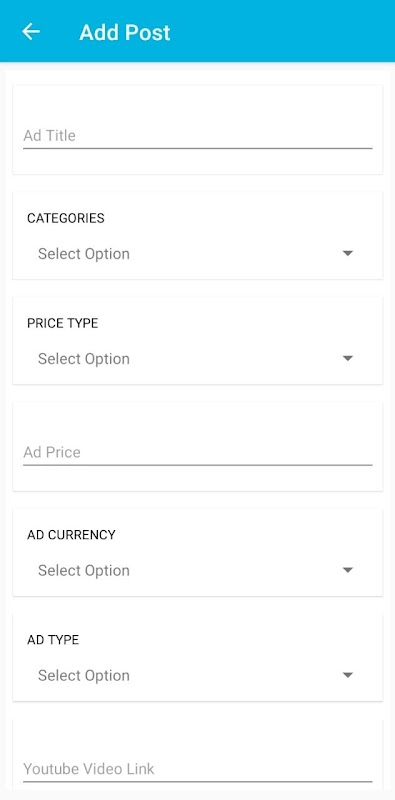Open the Categories Select Option field
Screen dimensions: 395x800
click(197, 254)
